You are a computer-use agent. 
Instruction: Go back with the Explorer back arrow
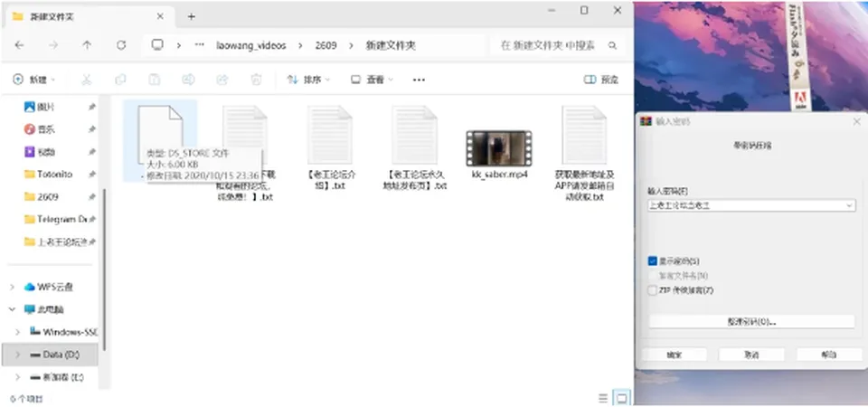tap(19, 45)
